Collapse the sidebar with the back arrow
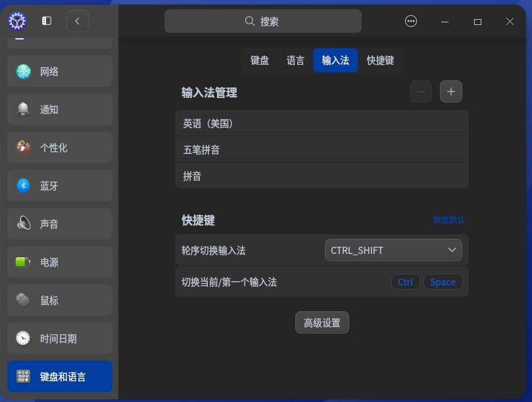 click(x=78, y=20)
